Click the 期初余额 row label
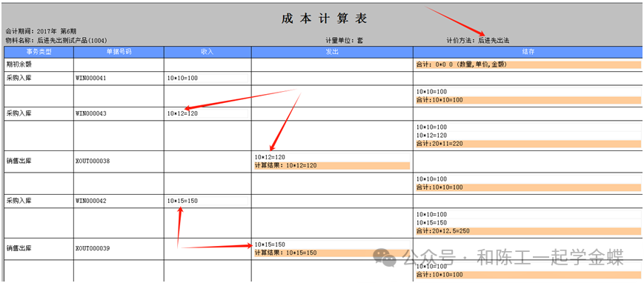Viewport: 644px width, 283px height. [x=18, y=64]
